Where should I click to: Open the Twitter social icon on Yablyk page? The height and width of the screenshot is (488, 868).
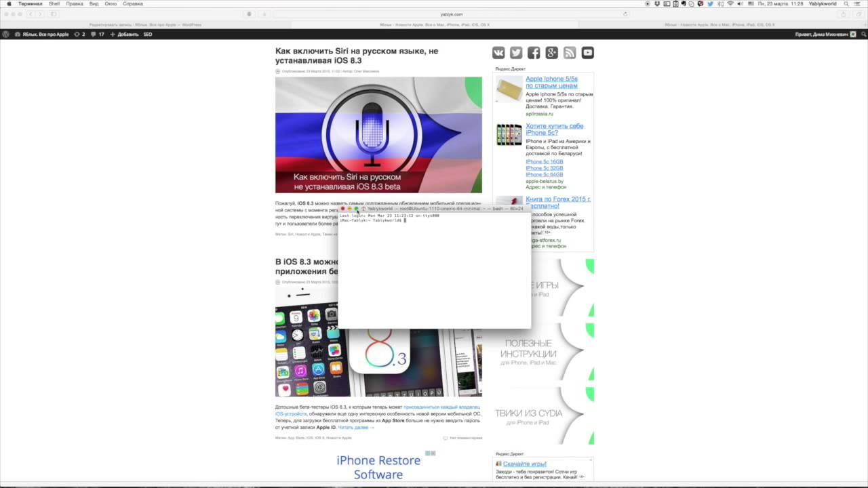[516, 53]
